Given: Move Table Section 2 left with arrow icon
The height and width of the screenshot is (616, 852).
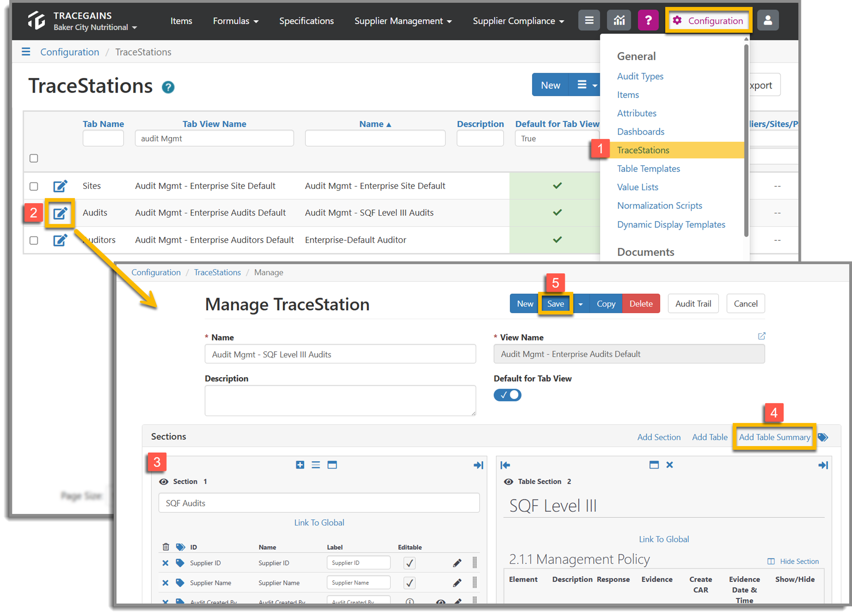Looking at the screenshot, I should [505, 465].
